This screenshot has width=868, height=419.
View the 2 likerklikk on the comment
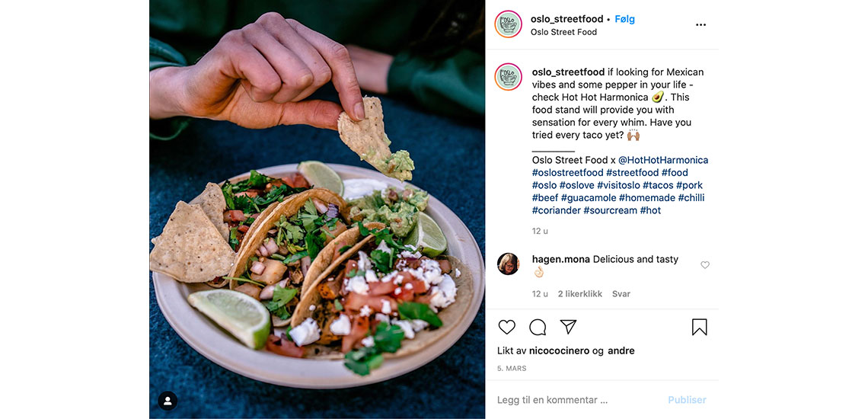coord(579,294)
